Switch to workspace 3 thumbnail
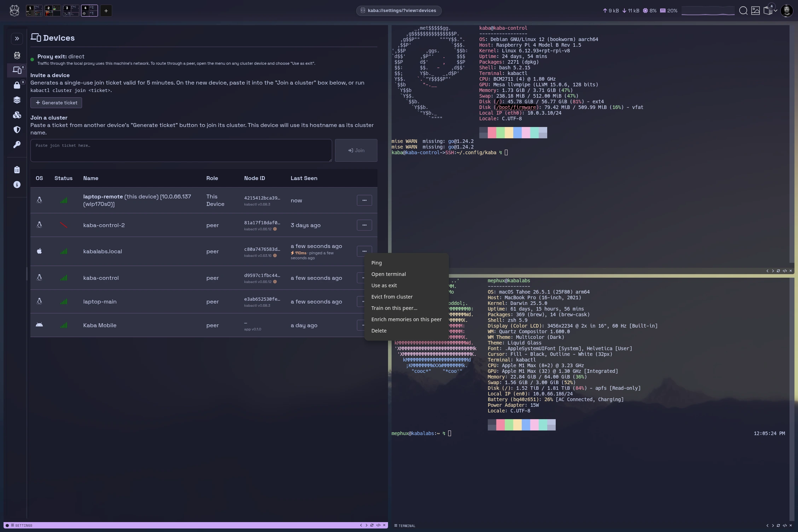Screen dimensions: 798x532 pyautogui.click(x=71, y=11)
